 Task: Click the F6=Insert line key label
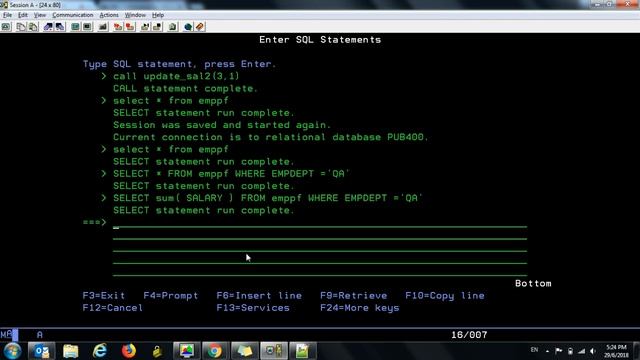coord(259,296)
